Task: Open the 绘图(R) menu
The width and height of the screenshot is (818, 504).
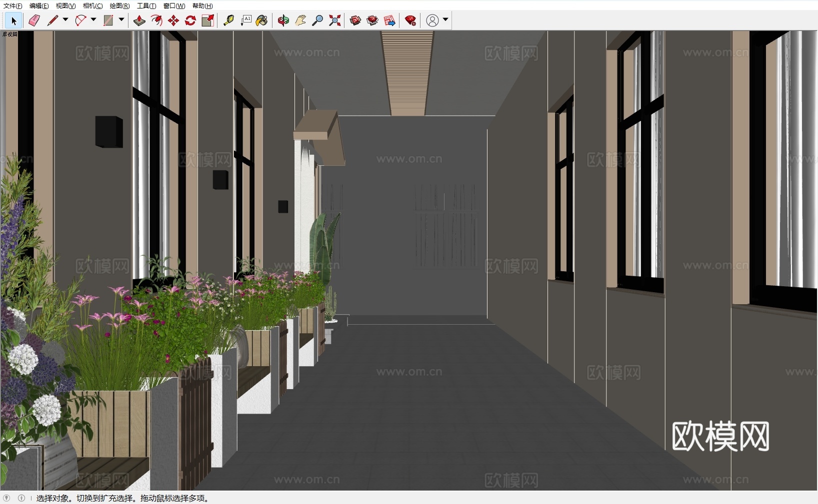Action: [x=119, y=6]
